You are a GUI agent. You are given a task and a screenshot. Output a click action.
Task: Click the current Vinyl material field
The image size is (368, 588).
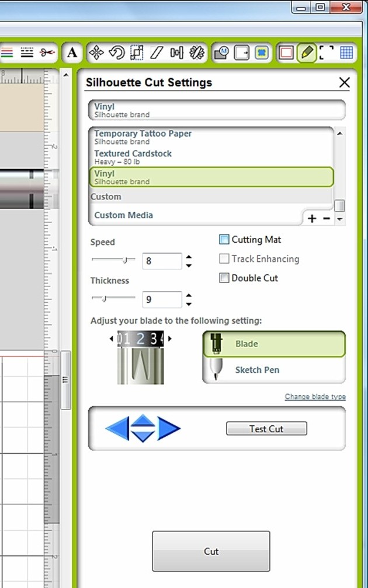tap(217, 110)
